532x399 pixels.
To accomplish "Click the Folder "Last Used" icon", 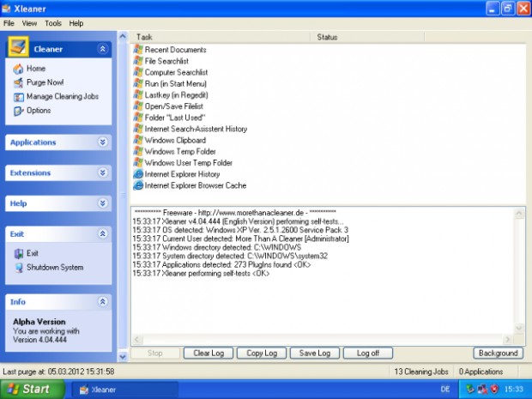I will (138, 118).
